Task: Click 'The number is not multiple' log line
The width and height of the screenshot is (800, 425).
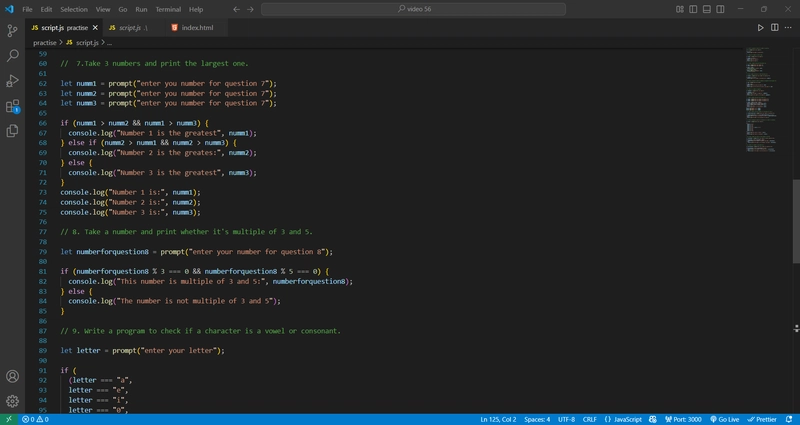Action: pyautogui.click(x=174, y=301)
